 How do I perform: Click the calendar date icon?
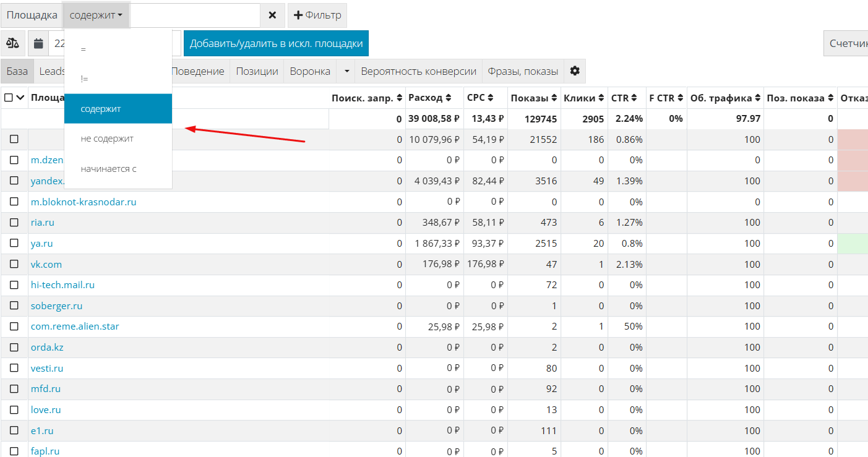[39, 43]
